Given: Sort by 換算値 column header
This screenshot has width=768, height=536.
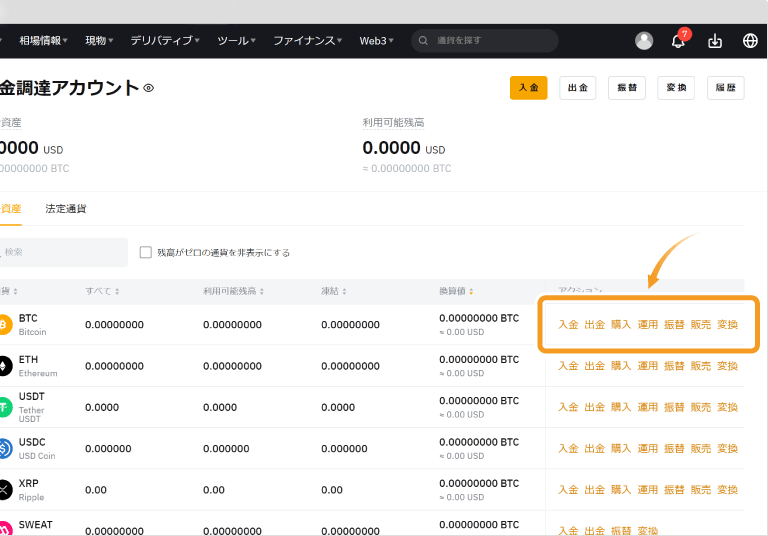Looking at the screenshot, I should (456, 291).
